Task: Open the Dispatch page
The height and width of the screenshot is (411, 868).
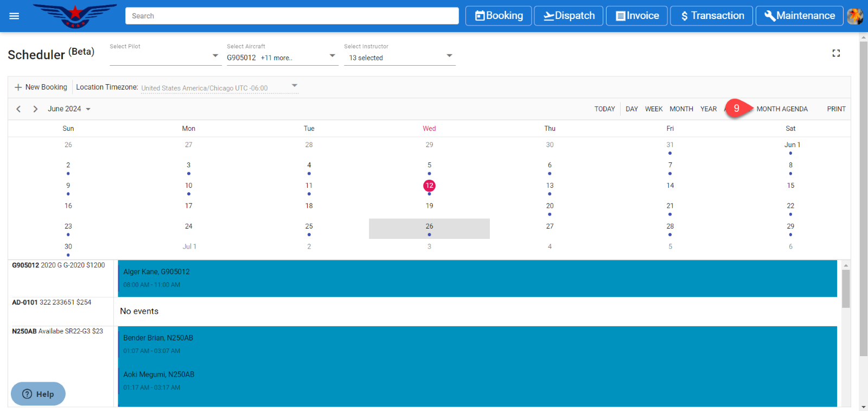Action: 569,16
